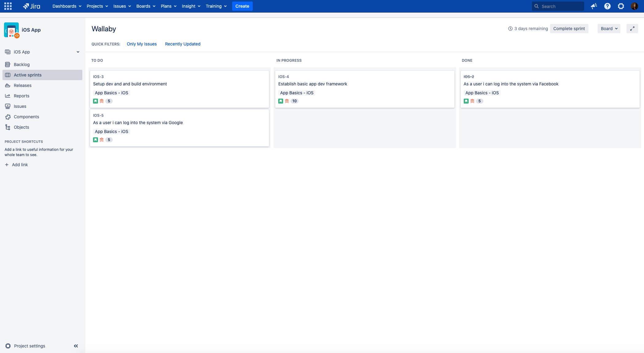
Task: Click the Releases sidebar icon
Action: (8, 85)
